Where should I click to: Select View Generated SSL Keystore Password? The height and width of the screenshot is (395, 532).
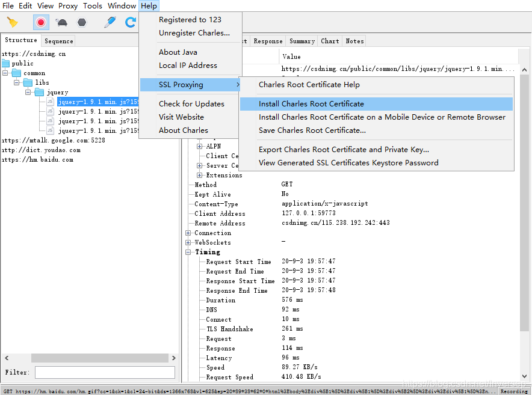[x=377, y=163]
